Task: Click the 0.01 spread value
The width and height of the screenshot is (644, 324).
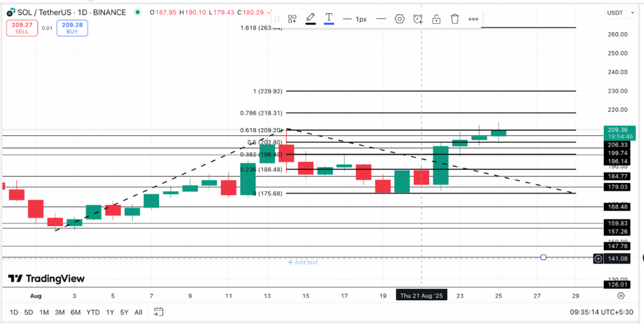Action: [x=47, y=28]
